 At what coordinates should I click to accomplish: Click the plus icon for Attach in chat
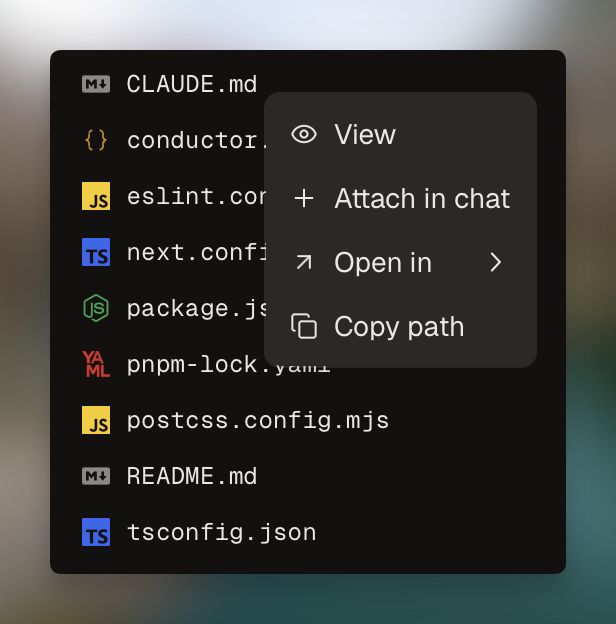[304, 198]
